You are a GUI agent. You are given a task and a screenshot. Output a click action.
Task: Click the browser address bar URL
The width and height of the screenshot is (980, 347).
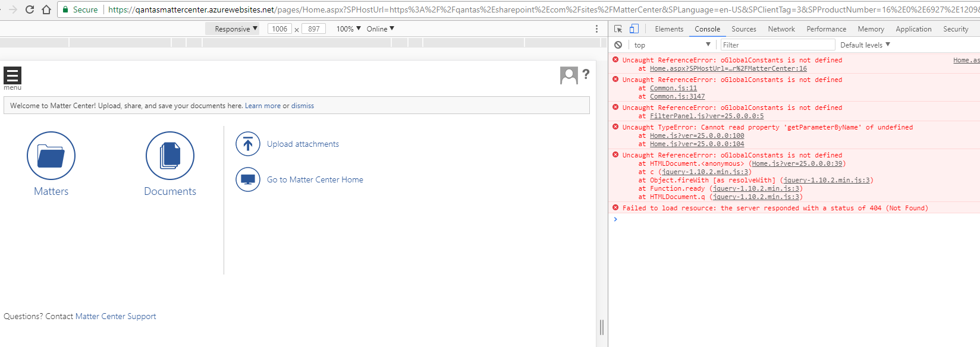click(x=543, y=10)
